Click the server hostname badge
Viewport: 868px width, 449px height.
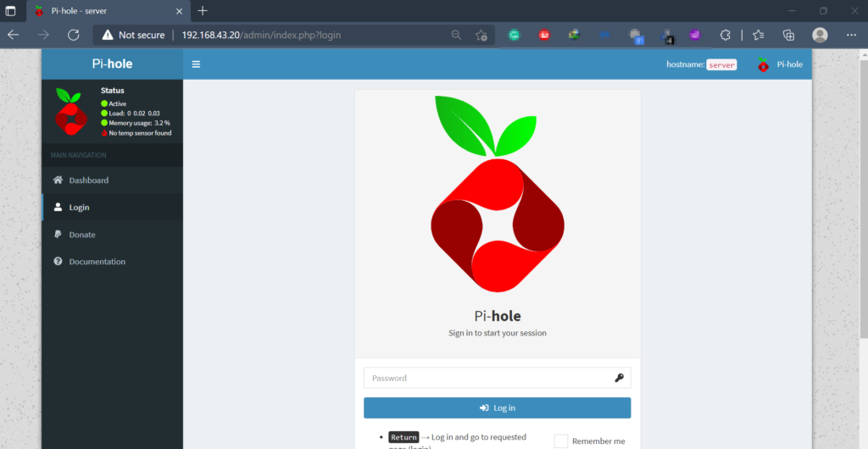click(x=722, y=64)
